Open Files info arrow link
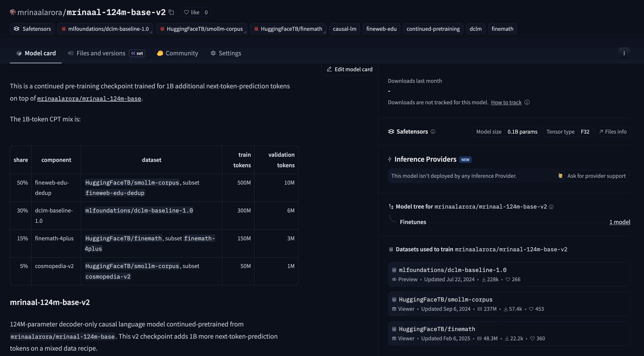644x356 pixels. 612,131
